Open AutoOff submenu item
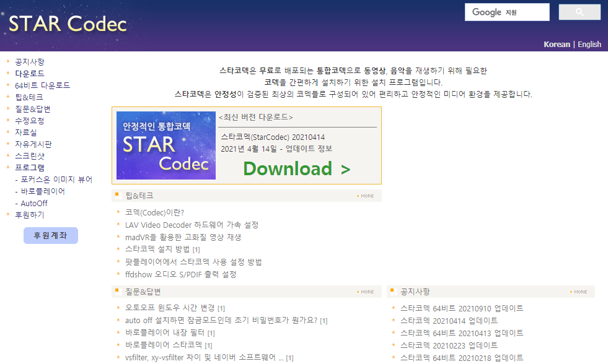The height and width of the screenshot is (364, 608). (x=34, y=203)
